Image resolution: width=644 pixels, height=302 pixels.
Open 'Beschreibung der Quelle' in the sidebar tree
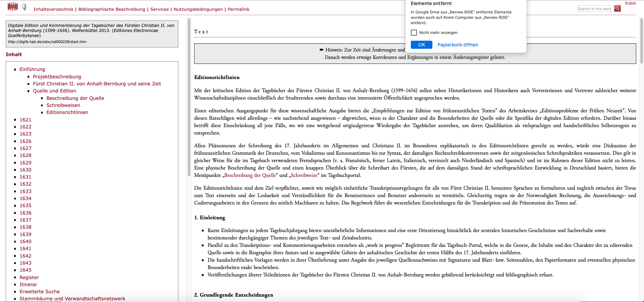click(x=75, y=98)
